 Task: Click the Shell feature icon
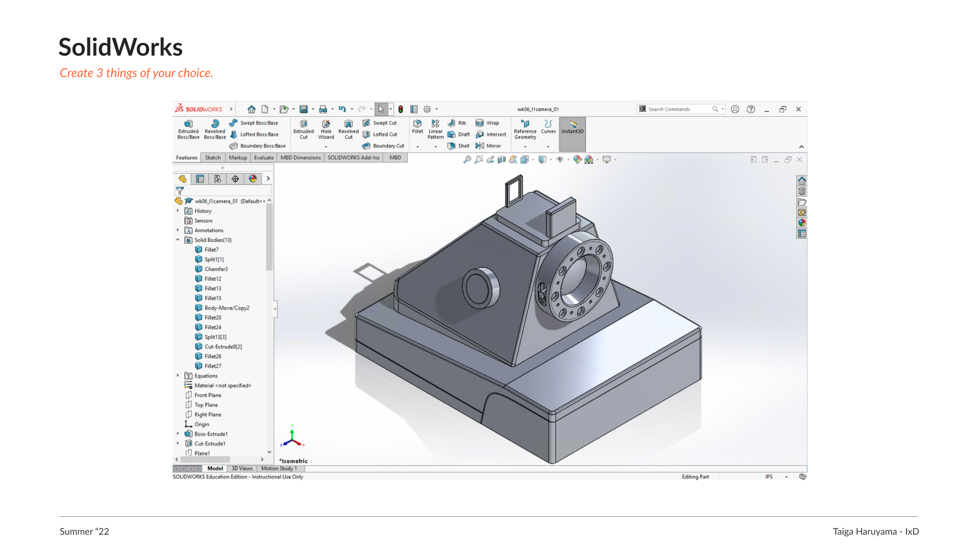click(x=452, y=146)
